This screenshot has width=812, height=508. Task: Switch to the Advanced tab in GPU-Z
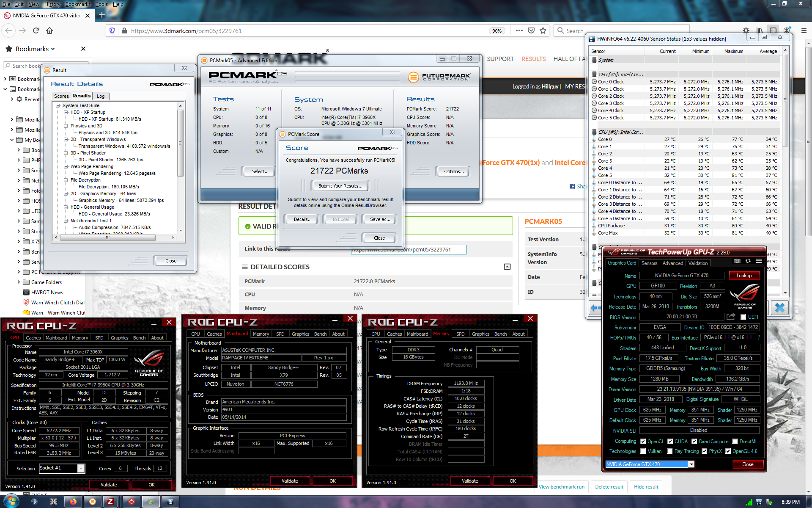click(672, 263)
